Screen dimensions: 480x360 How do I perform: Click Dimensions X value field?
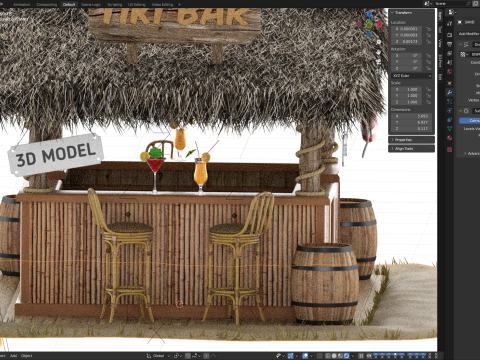(x=412, y=116)
